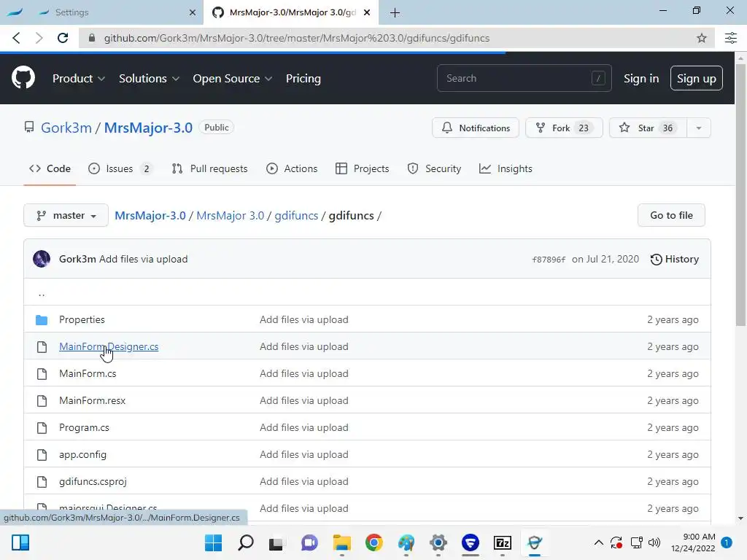Open gdifuncs.csproj file
This screenshot has width=747, height=560.
tap(93, 481)
